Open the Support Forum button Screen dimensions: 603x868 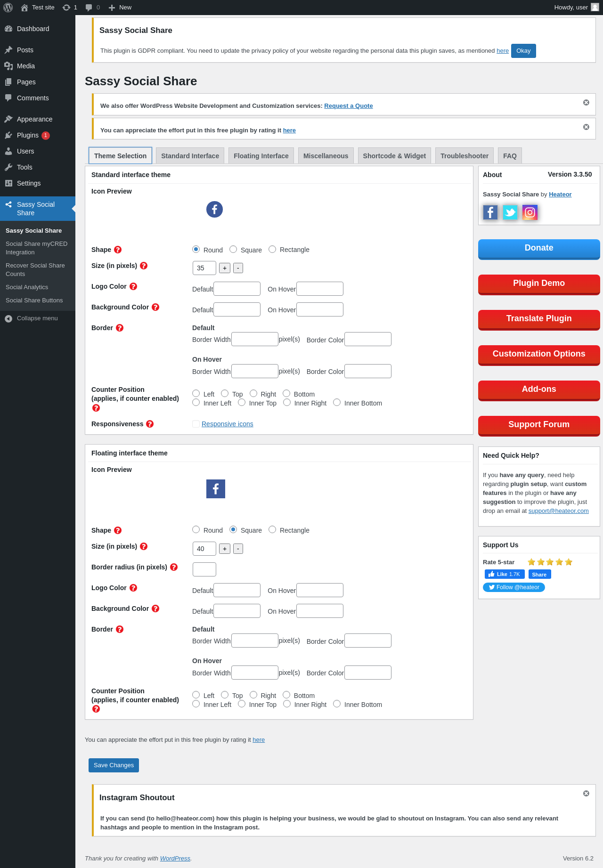pos(539,426)
